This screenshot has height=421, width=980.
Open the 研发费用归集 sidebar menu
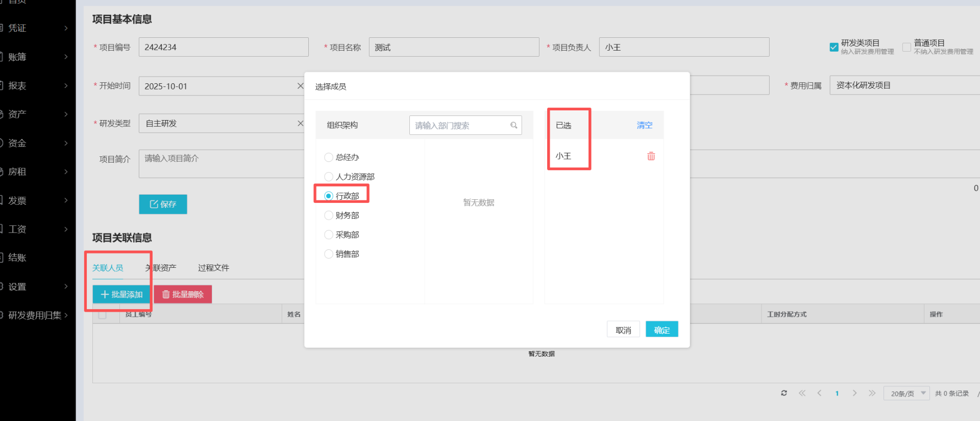36,315
